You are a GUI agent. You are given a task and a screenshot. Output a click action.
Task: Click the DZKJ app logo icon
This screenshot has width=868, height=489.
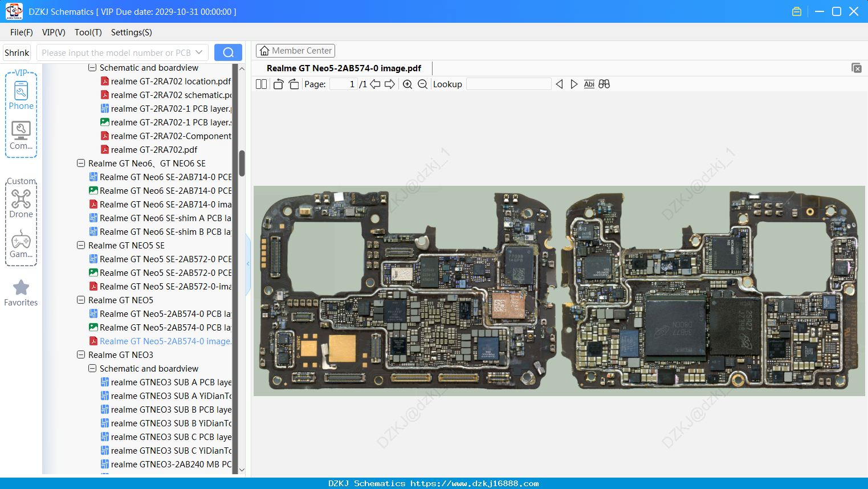click(x=14, y=11)
